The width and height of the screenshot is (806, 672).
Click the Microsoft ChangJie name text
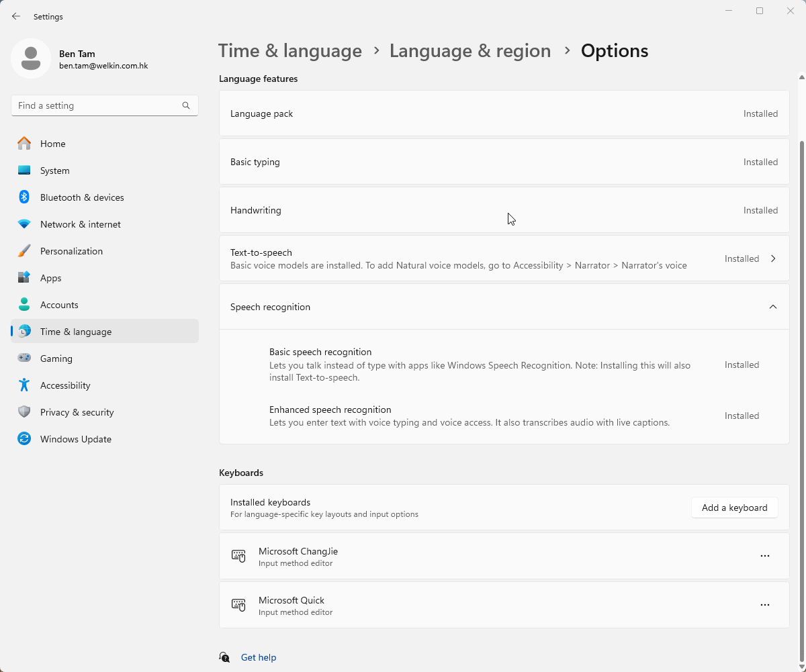click(298, 551)
